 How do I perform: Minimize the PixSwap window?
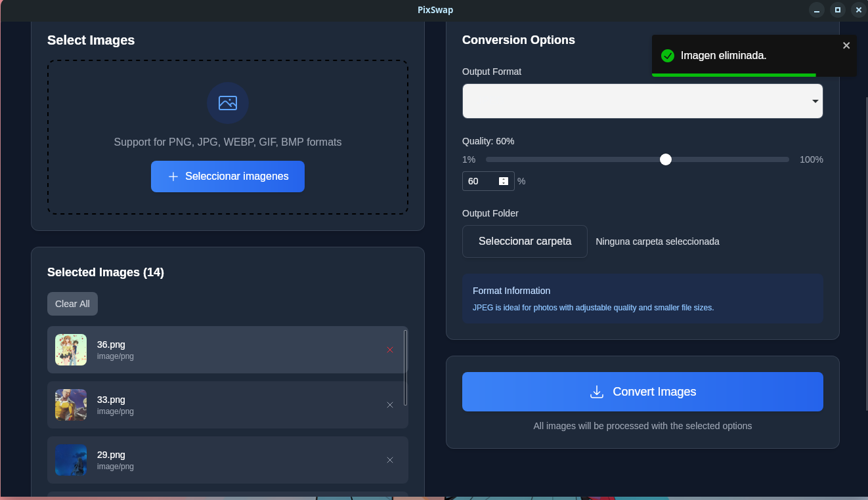tap(817, 10)
